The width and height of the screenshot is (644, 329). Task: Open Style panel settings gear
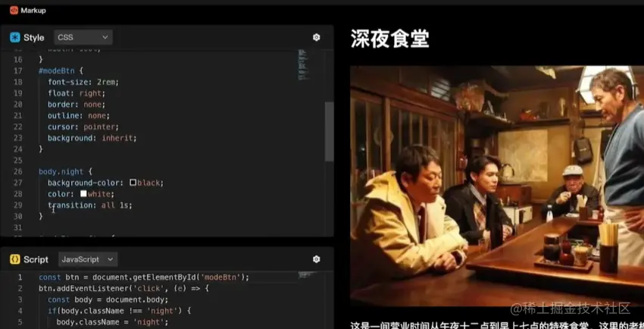[x=316, y=37]
